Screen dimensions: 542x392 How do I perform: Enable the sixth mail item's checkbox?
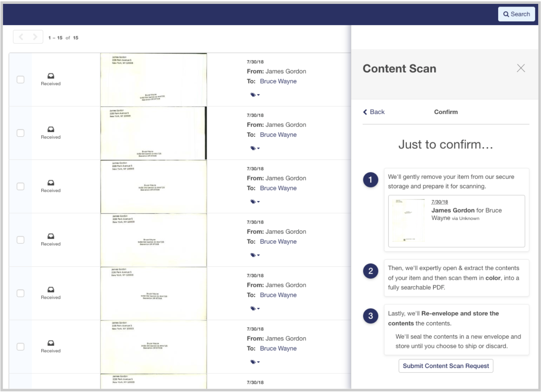pyautogui.click(x=21, y=347)
